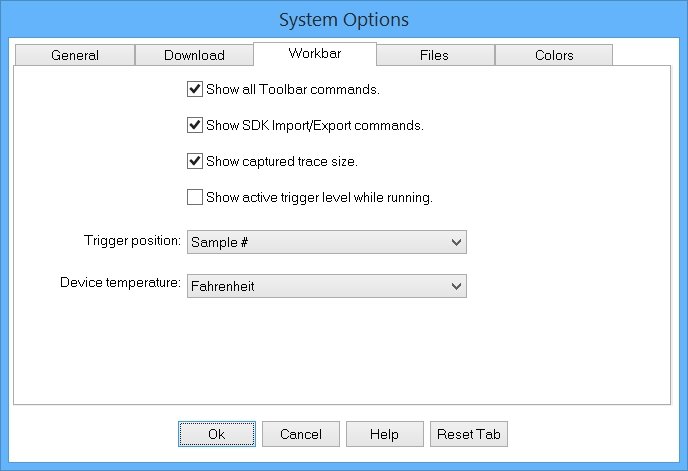Click the System Options title bar
This screenshot has height=471, width=688.
pos(344,20)
